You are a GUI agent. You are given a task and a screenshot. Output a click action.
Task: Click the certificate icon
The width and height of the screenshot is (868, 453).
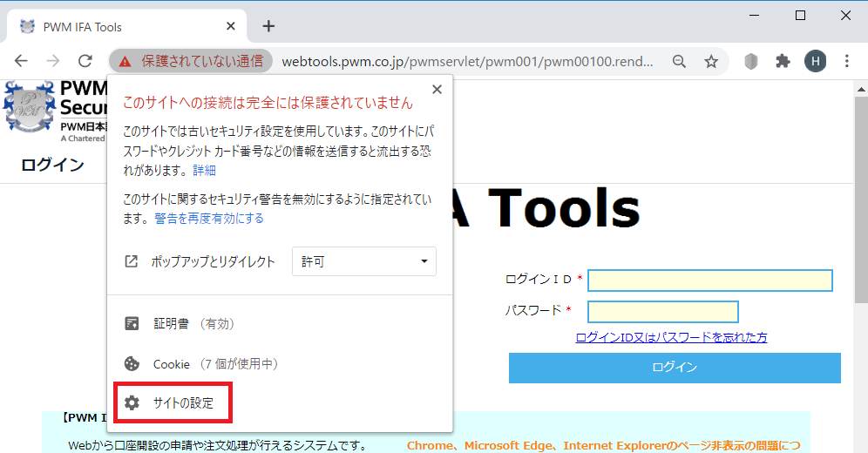132,323
